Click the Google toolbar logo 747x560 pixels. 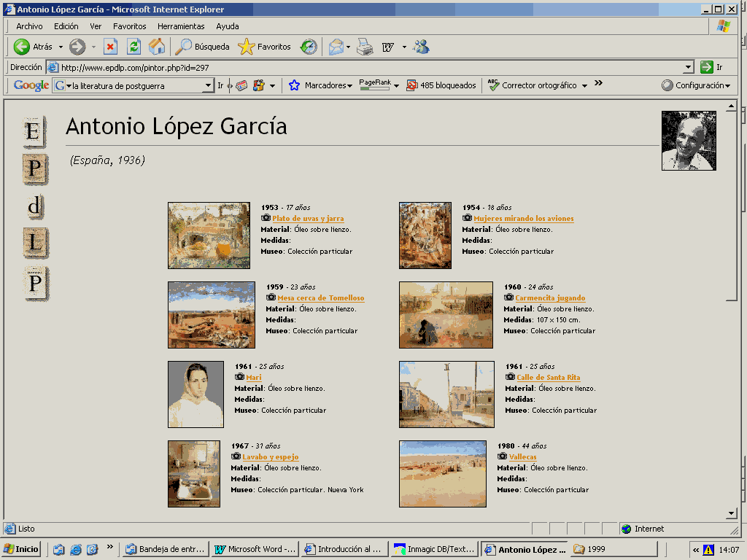point(31,85)
